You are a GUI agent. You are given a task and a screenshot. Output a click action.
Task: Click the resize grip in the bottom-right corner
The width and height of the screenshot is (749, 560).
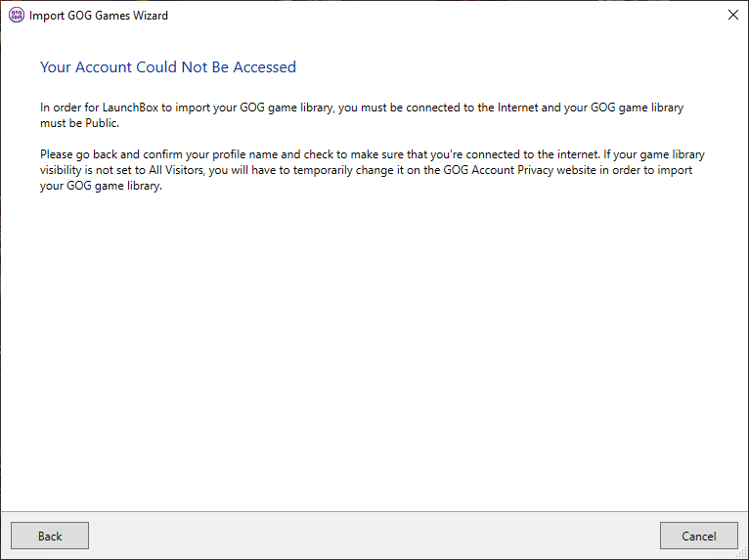tap(741, 552)
